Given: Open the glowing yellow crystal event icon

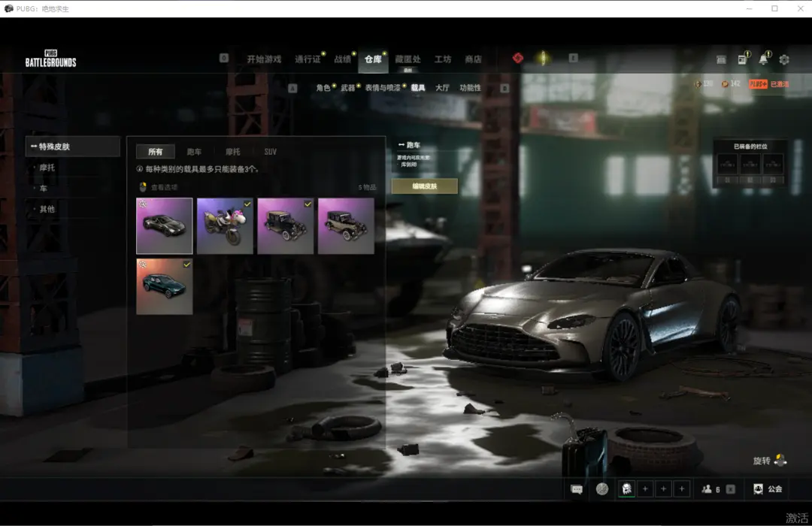Looking at the screenshot, I should coord(543,58).
